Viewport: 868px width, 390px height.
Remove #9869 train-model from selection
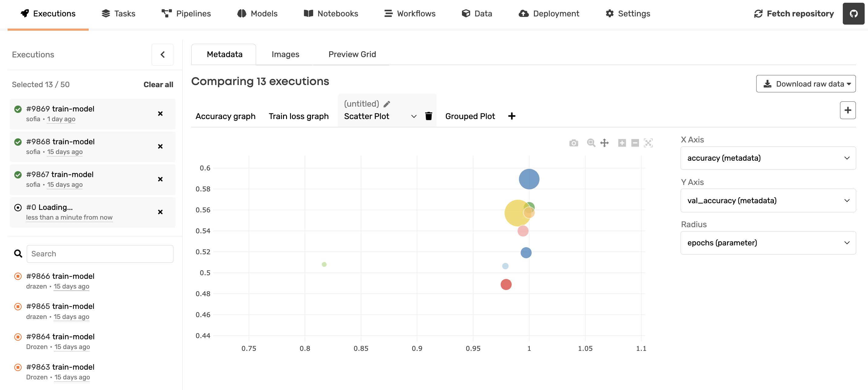(160, 114)
